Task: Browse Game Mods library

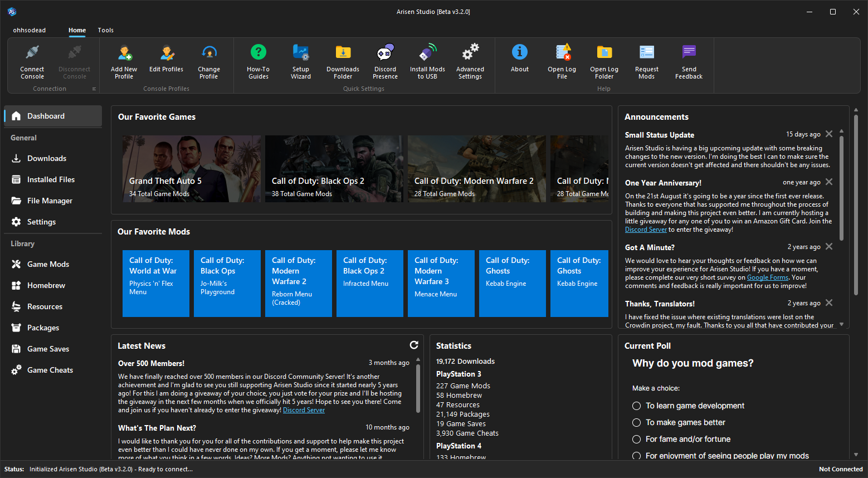Action: click(53, 264)
